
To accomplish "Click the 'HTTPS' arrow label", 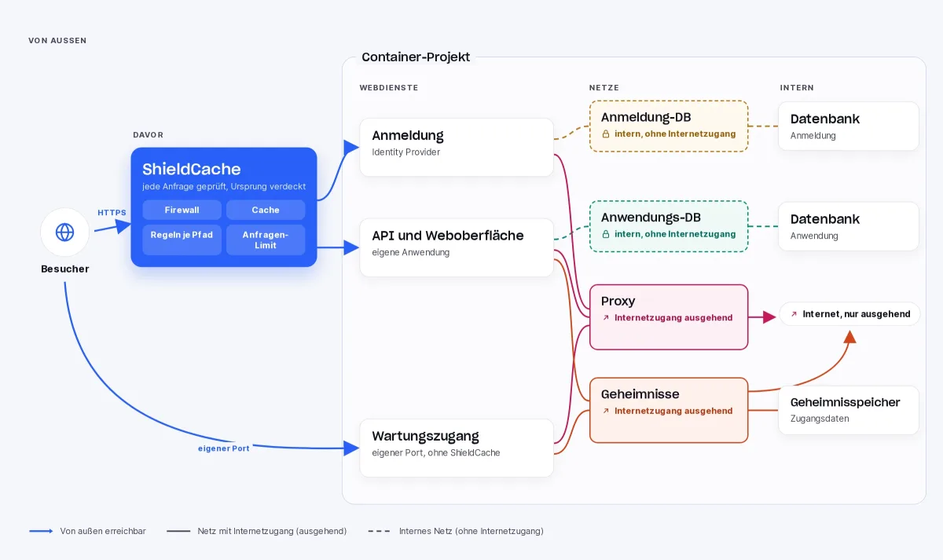I will (112, 213).
